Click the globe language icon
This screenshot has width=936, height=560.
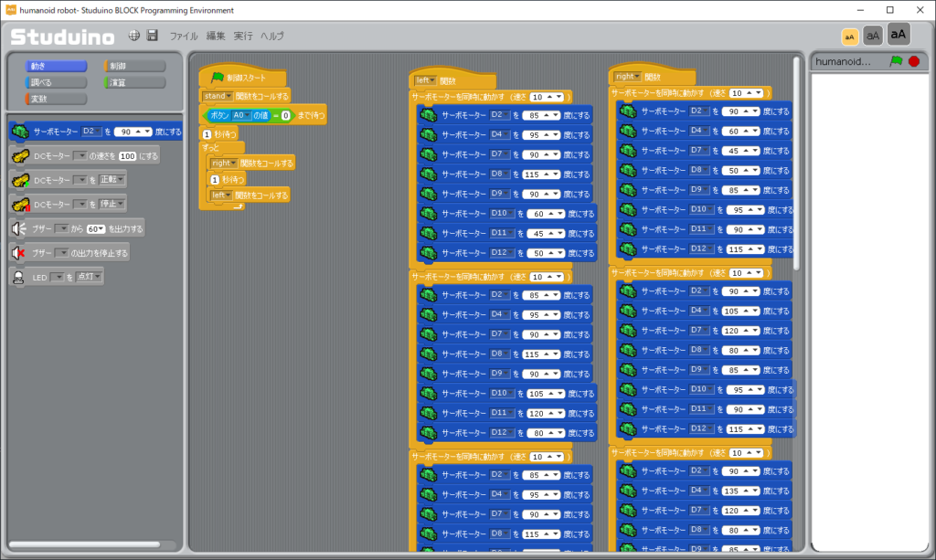[134, 36]
